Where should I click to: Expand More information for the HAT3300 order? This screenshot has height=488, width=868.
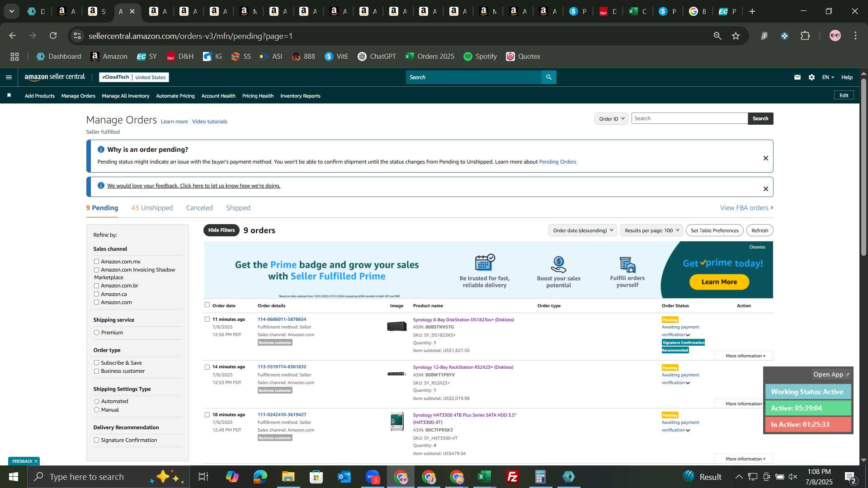(745, 459)
